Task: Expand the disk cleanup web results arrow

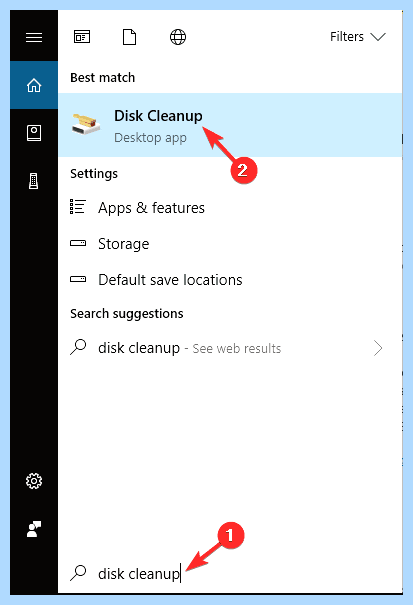Action: [x=378, y=348]
